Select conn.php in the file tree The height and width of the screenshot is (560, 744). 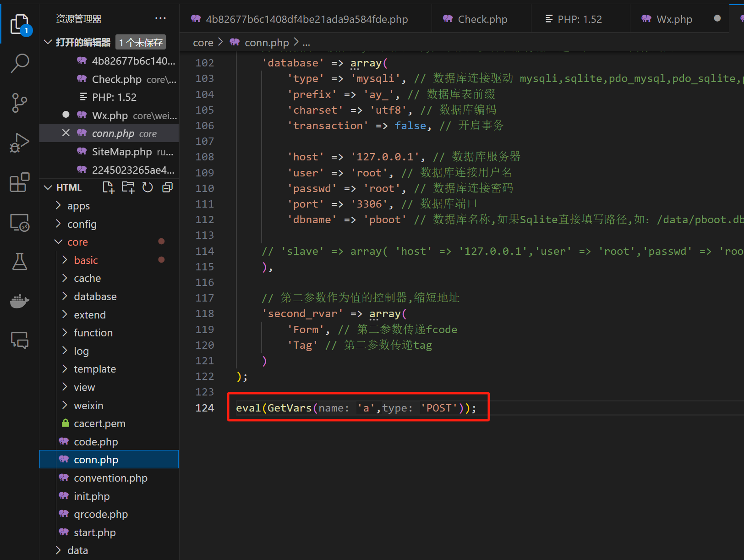click(x=109, y=460)
